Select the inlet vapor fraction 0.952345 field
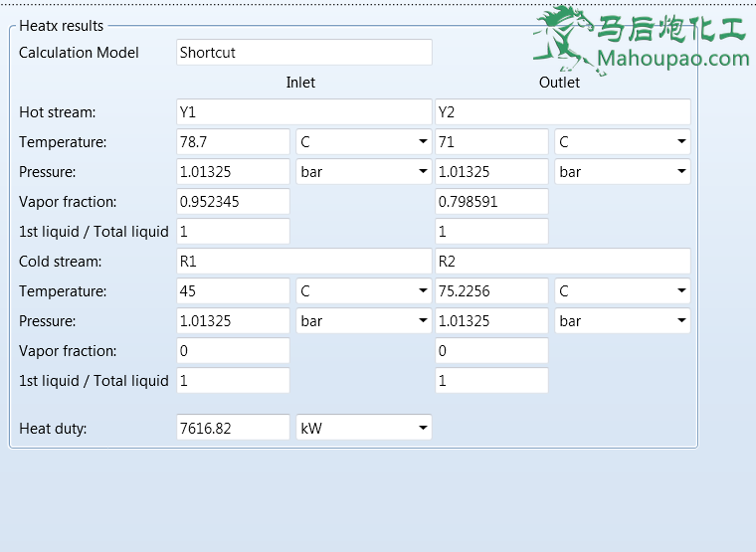This screenshot has height=552, width=756. point(233,202)
